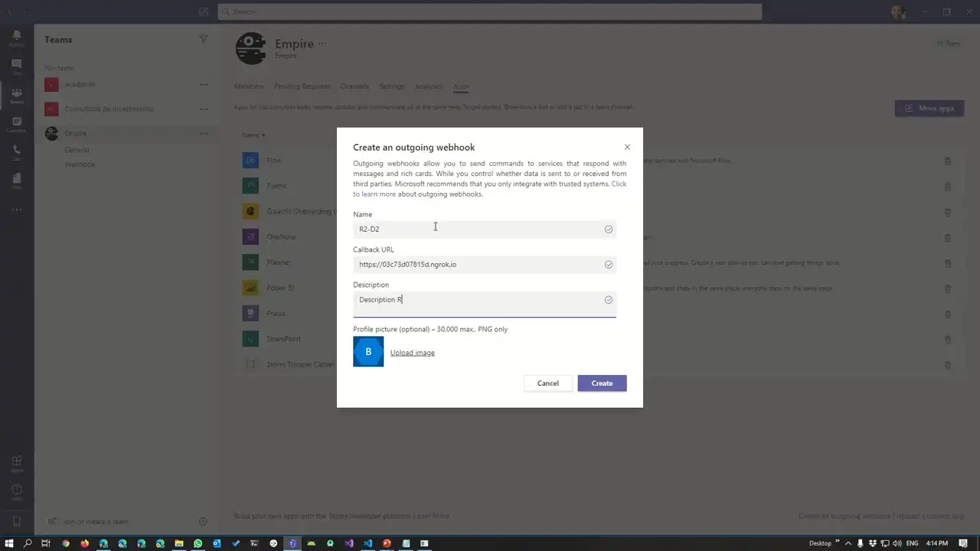This screenshot has height=551, width=980.
Task: Switch to the Settings tab
Action: pyautogui.click(x=391, y=86)
